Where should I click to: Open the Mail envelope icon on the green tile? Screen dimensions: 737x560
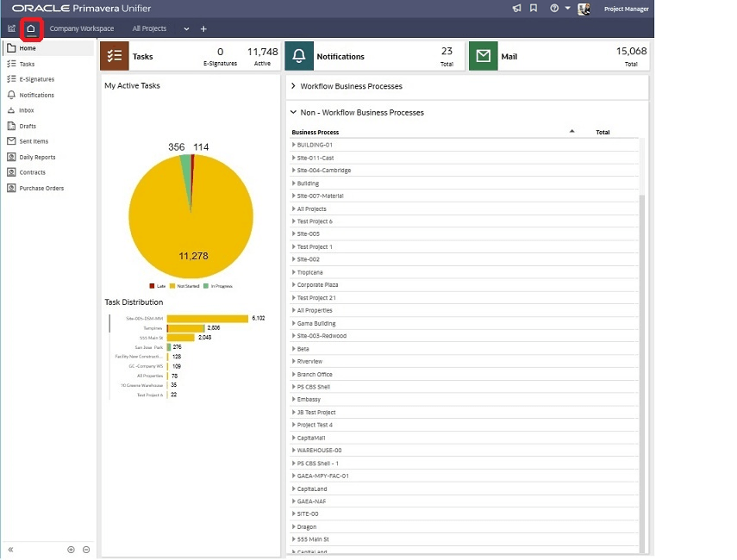click(483, 55)
